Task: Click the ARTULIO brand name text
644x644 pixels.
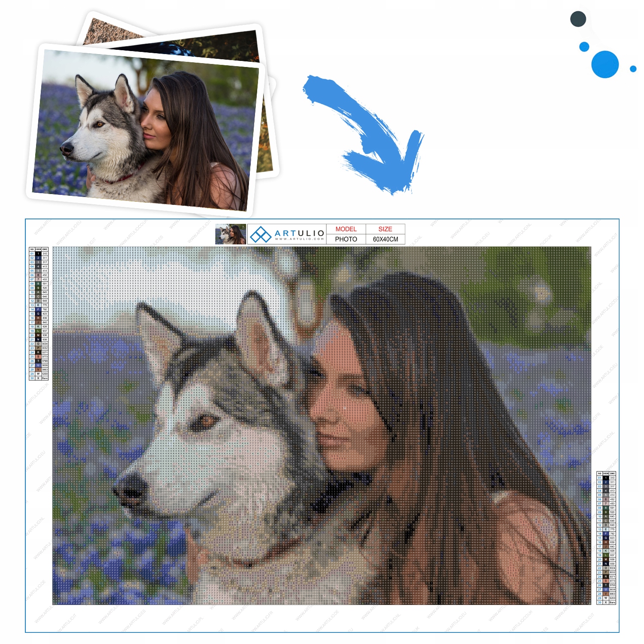Action: click(299, 233)
